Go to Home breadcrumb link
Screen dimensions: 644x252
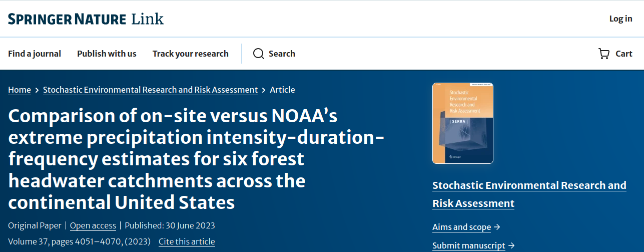(x=20, y=90)
